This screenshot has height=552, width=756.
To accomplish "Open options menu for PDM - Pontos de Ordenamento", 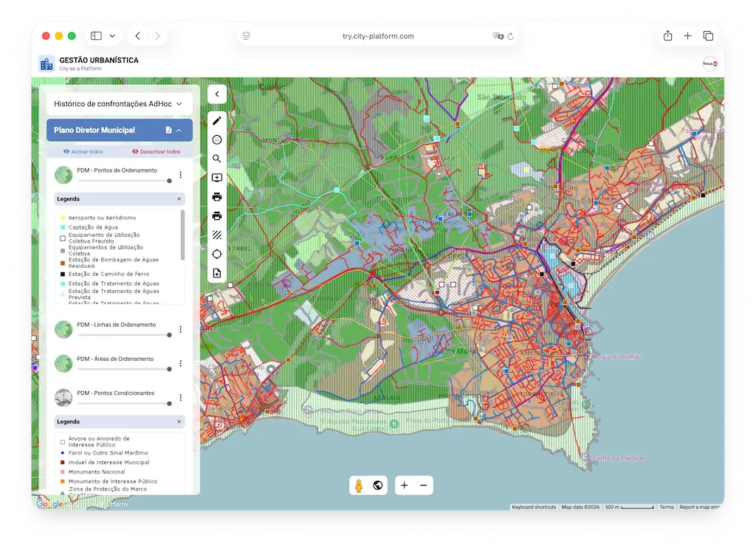I will [180, 175].
